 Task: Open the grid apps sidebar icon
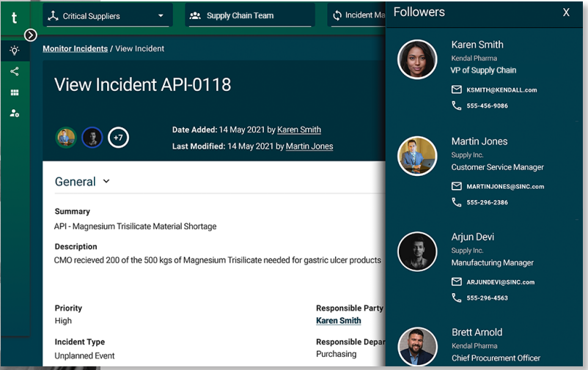(15, 92)
